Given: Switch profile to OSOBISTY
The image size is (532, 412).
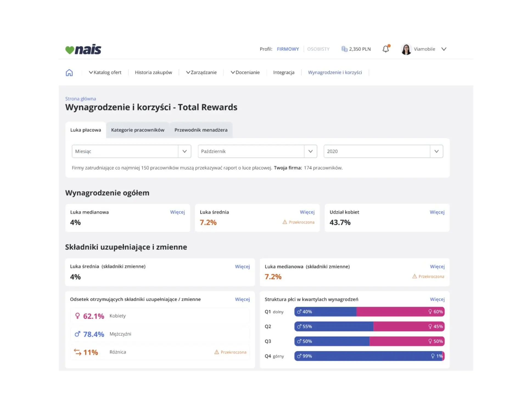Looking at the screenshot, I should [318, 49].
